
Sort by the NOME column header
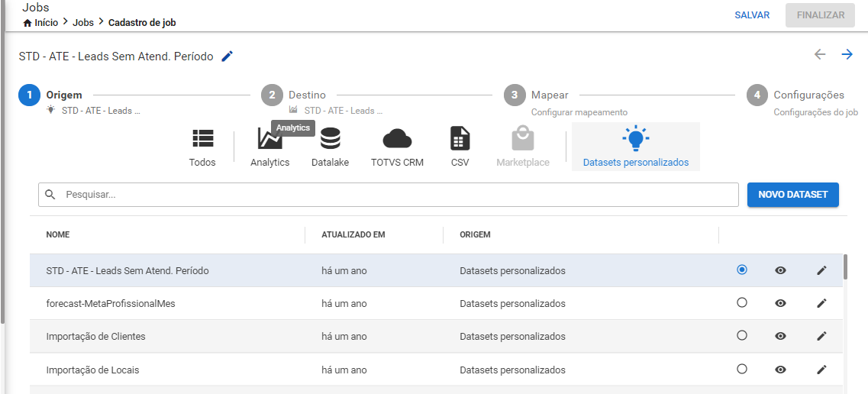tap(57, 234)
